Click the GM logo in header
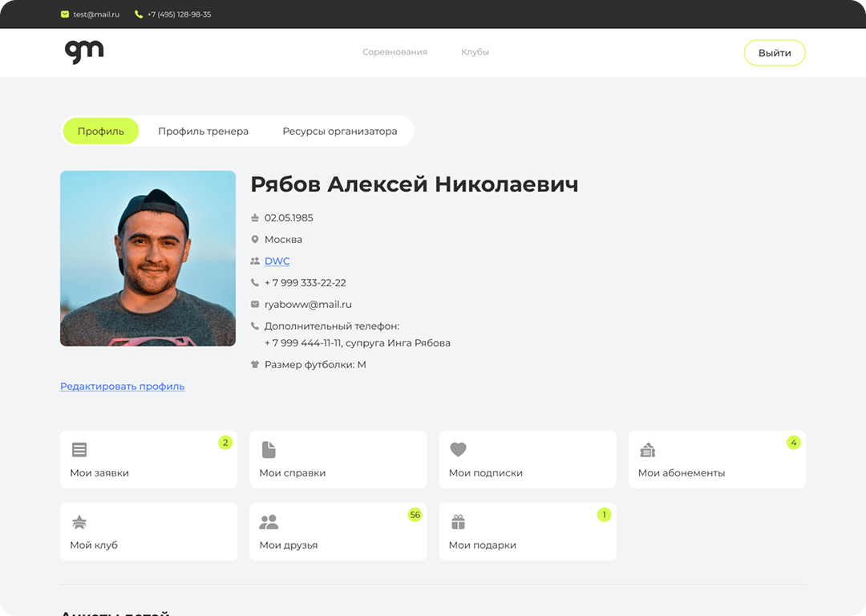Viewport: 866px width, 616px height. point(84,52)
